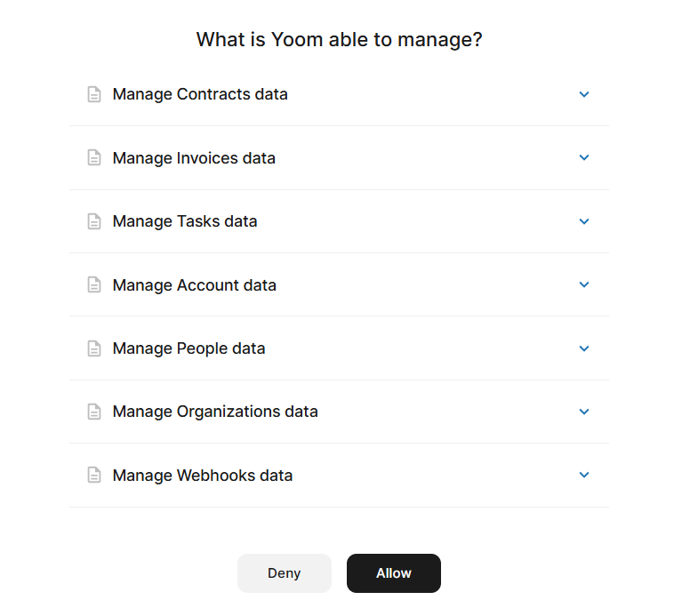The width and height of the screenshot is (698, 616).
Task: Expand the Manage Tasks data chevron
Action: point(584,221)
